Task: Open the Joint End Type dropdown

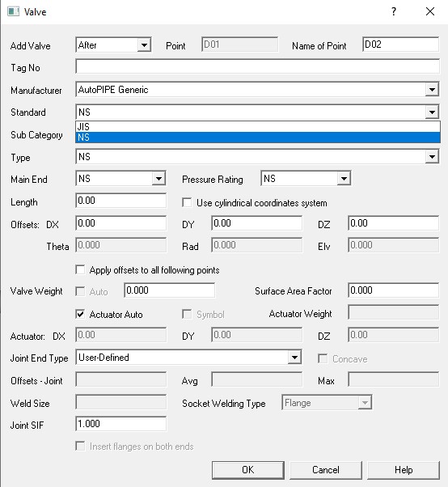Action: [294, 358]
